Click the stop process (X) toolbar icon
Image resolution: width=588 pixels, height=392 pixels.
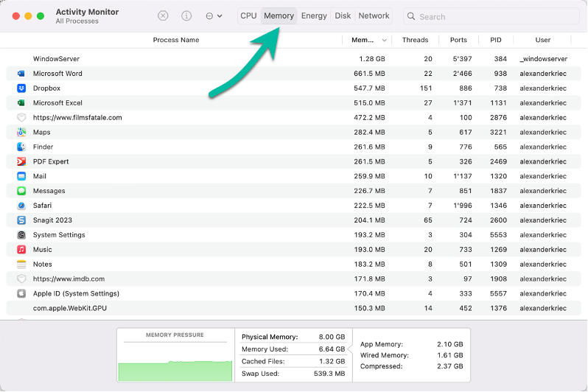[x=163, y=15]
